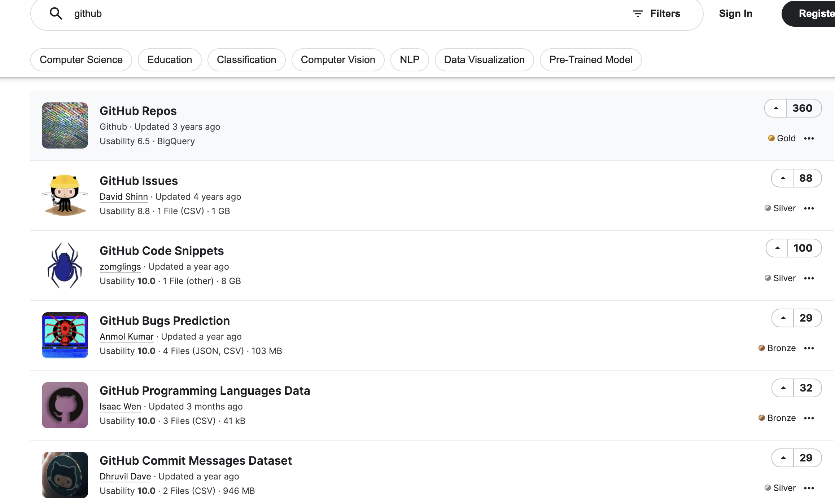The height and width of the screenshot is (504, 835).
Task: Enable the Data Visualization tag filter
Action: (484, 60)
